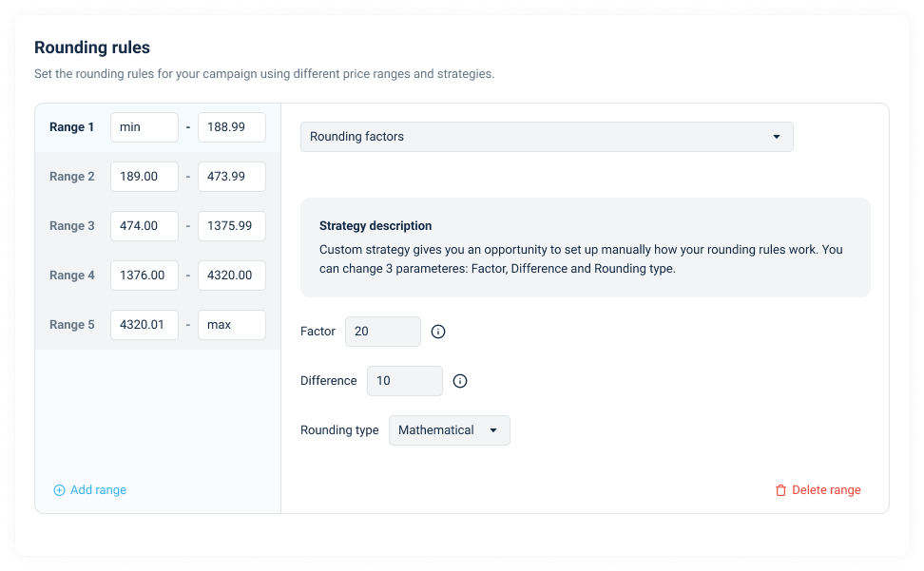Click the min input field of Range 1
The height and width of the screenshot is (571, 924).
click(x=144, y=126)
